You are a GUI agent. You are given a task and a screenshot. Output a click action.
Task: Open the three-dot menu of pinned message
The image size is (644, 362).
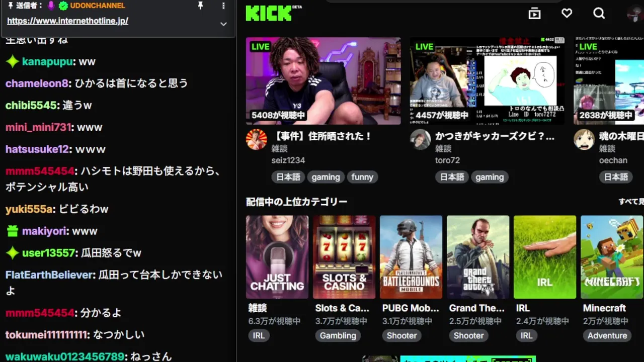pyautogui.click(x=224, y=6)
